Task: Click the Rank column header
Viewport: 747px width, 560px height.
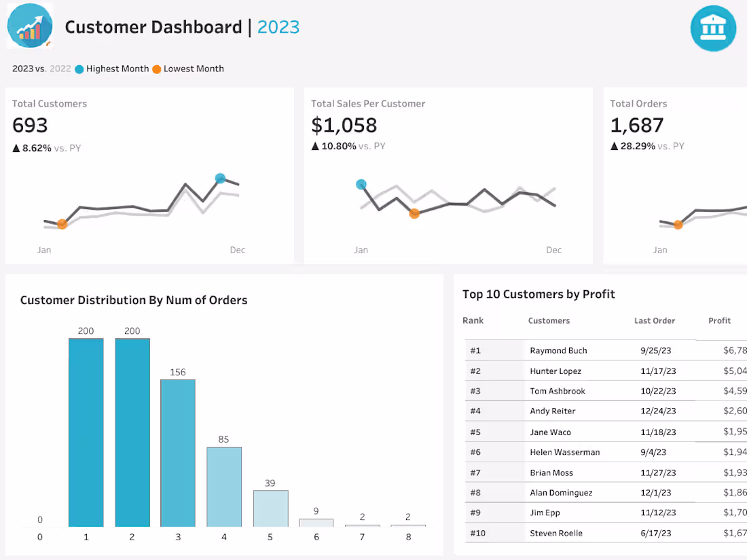Action: tap(473, 320)
